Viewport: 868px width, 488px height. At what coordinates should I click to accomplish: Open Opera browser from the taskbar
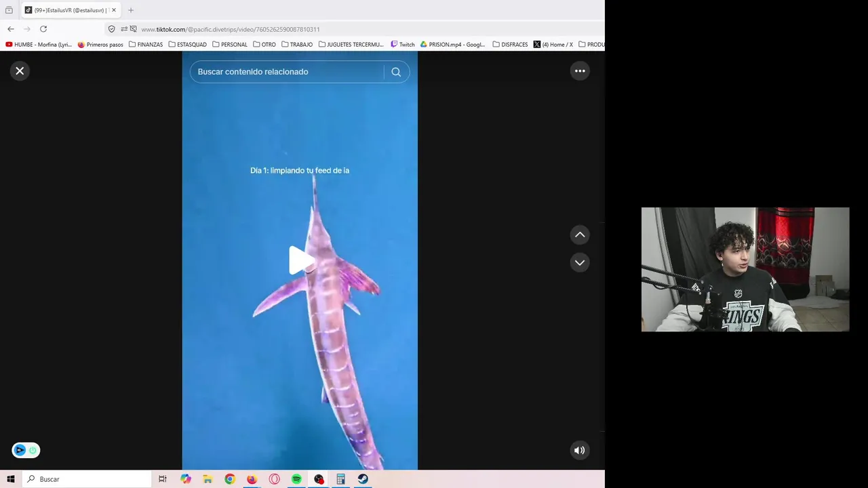click(x=275, y=479)
